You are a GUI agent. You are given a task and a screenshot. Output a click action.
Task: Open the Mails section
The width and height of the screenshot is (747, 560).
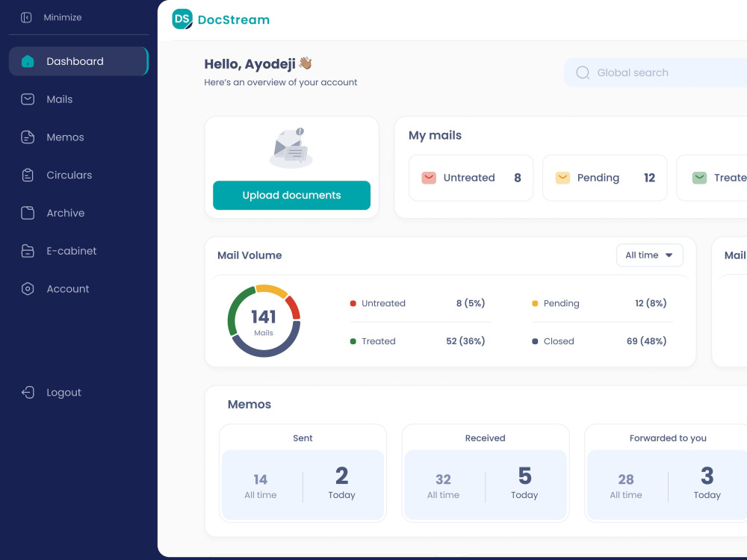60,99
